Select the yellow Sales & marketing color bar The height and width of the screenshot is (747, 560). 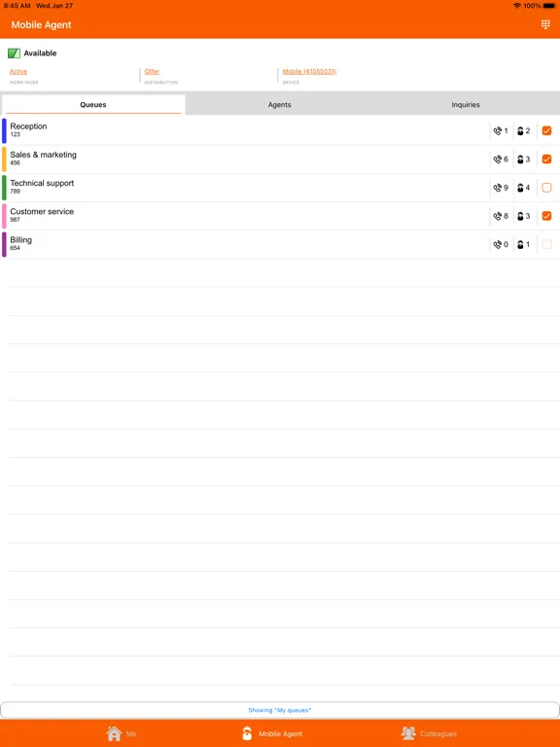(x=4, y=160)
